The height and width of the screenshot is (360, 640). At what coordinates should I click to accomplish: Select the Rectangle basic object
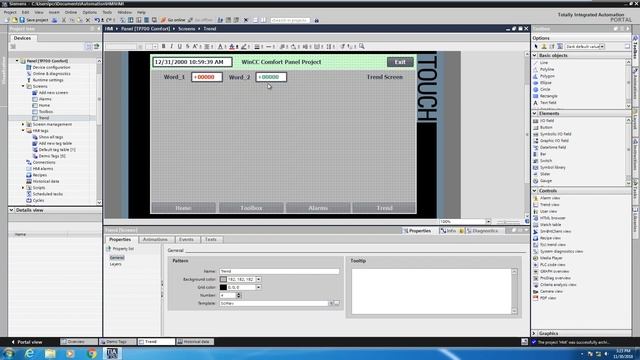tap(549, 96)
